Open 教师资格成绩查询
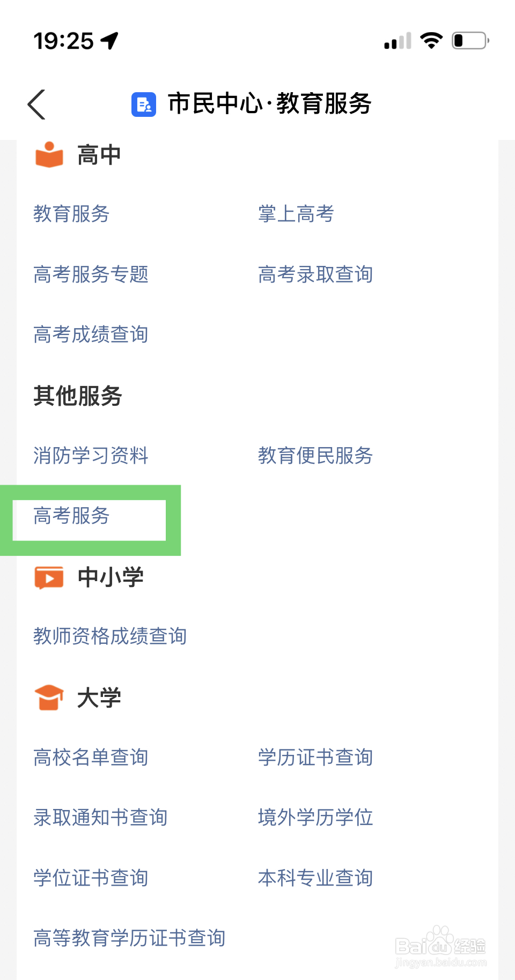 [110, 636]
